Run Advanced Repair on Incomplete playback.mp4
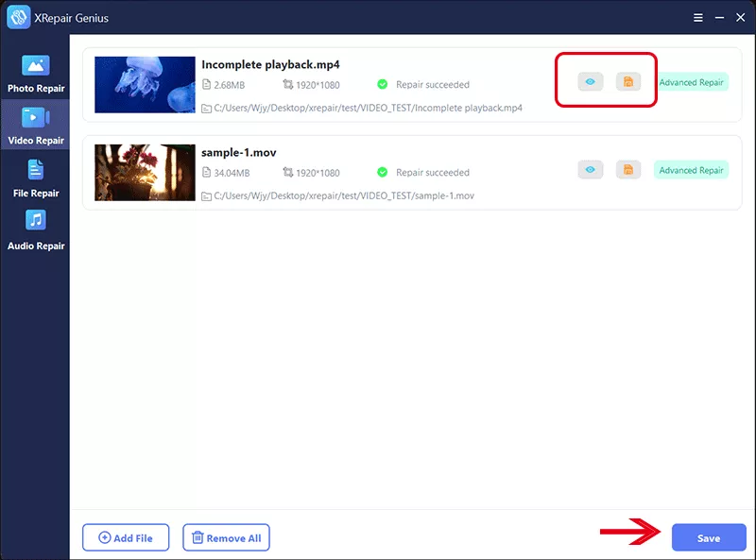 coord(691,82)
